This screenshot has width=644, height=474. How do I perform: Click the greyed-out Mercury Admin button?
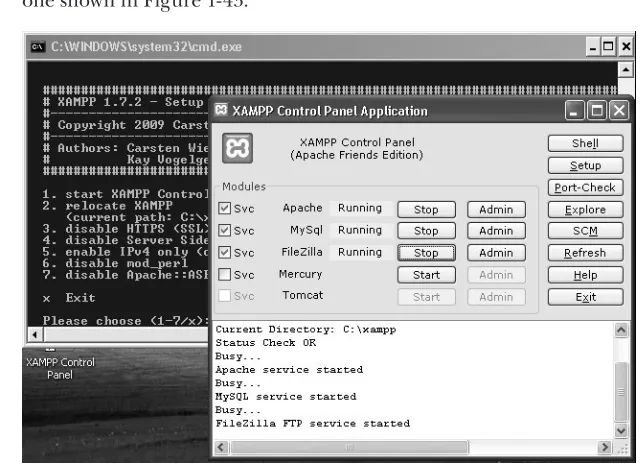496,275
